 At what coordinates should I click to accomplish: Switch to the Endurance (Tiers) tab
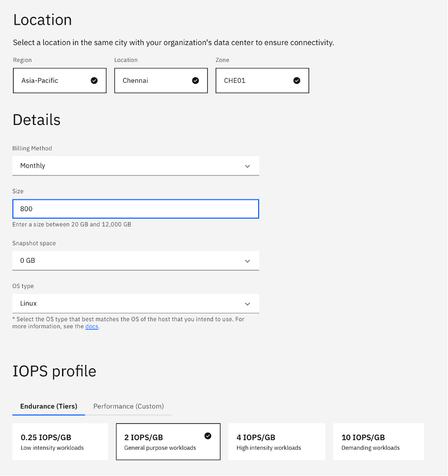49,407
